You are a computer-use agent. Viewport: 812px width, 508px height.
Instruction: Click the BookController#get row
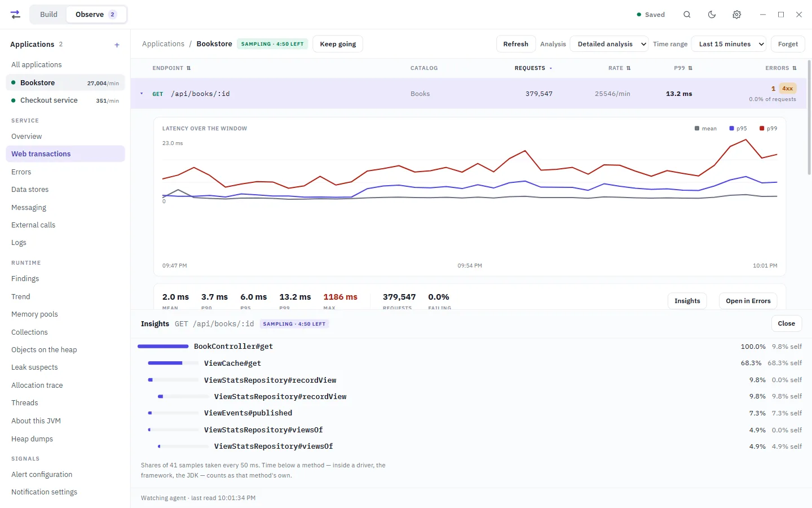tap(469, 347)
